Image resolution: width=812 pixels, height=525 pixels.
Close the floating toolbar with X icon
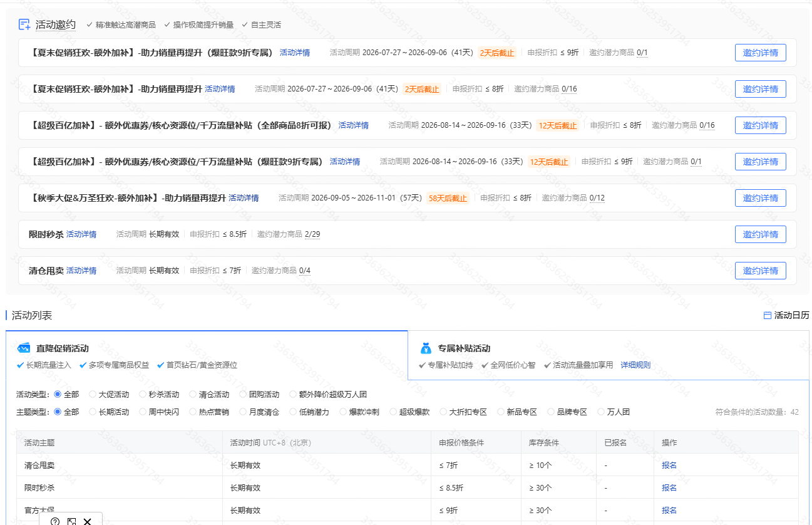click(88, 521)
